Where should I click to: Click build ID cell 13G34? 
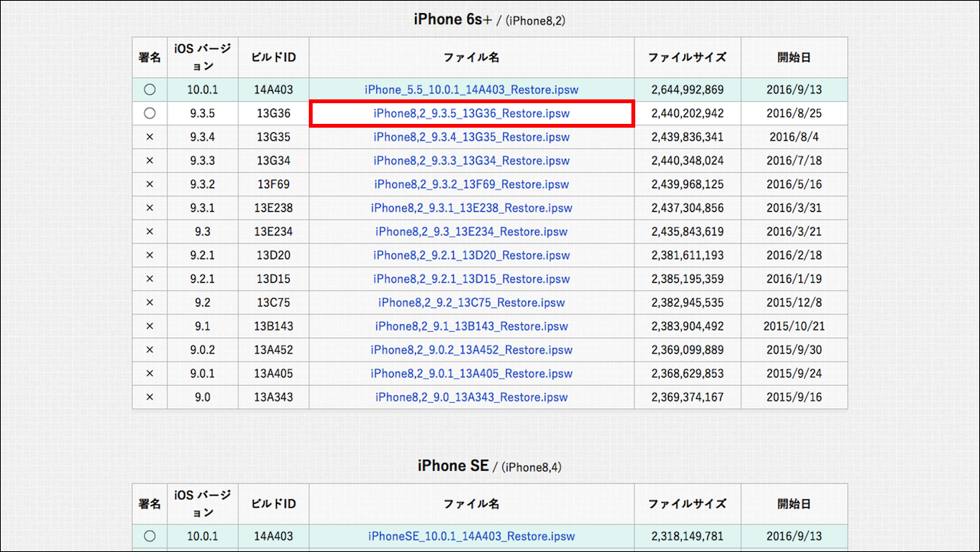274,161
